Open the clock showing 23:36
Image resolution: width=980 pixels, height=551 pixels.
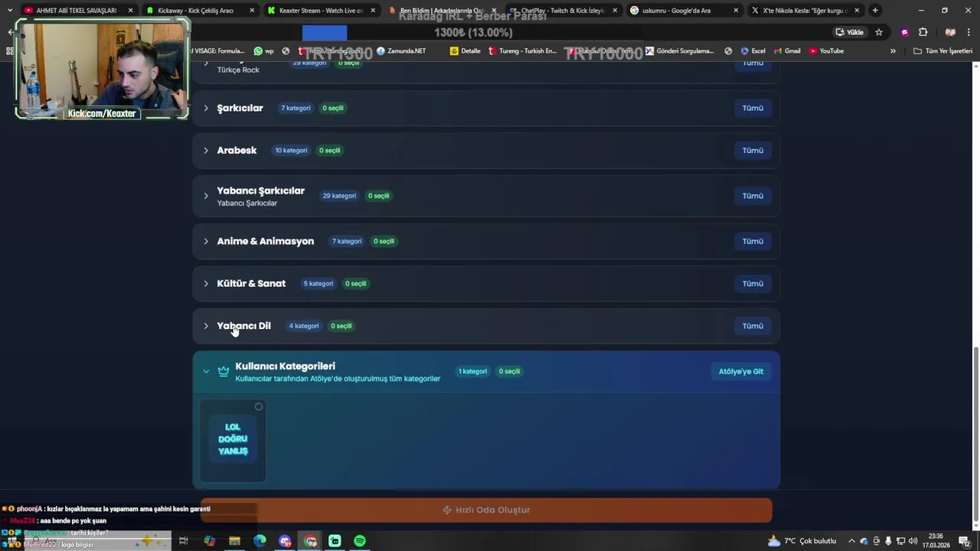tap(936, 541)
